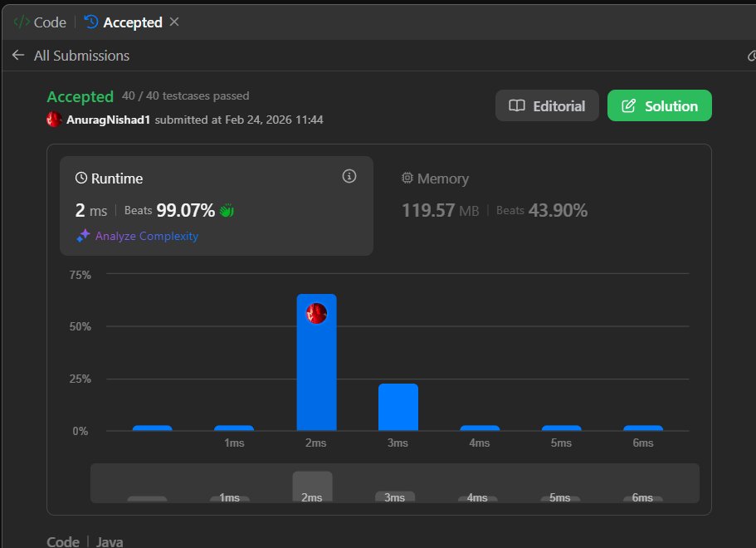Image resolution: width=756 pixels, height=548 pixels.
Task: Open the Editorial
Action: (547, 105)
